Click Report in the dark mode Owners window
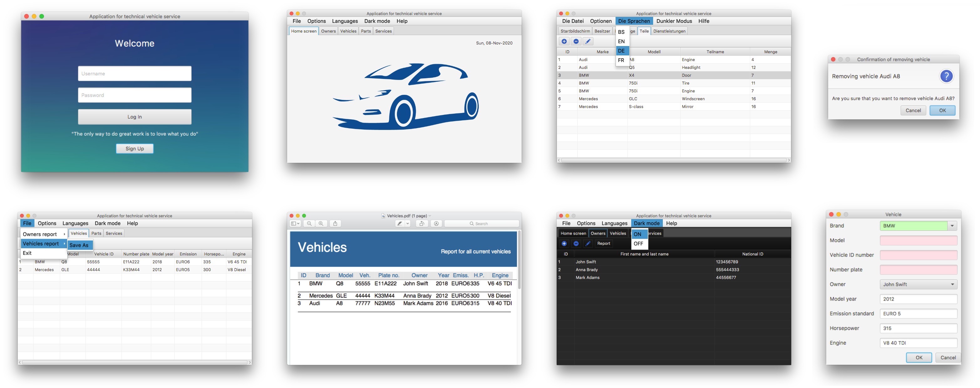Viewport: 980px width, 388px height. (x=603, y=243)
